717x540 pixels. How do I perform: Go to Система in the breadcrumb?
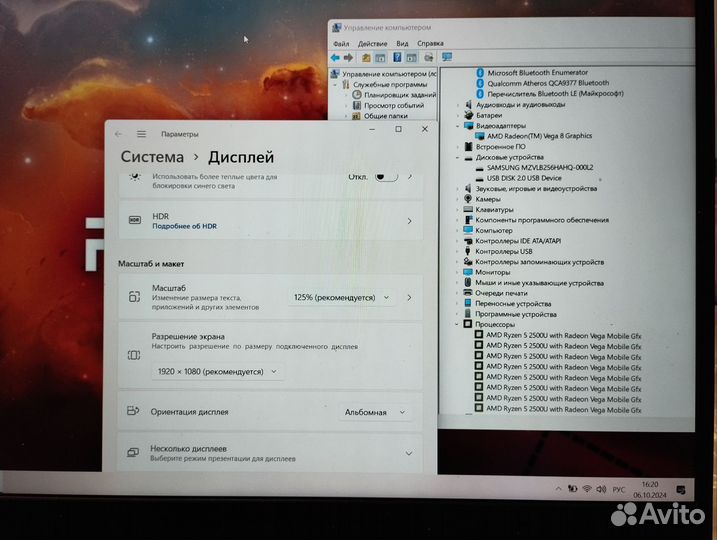pos(152,157)
